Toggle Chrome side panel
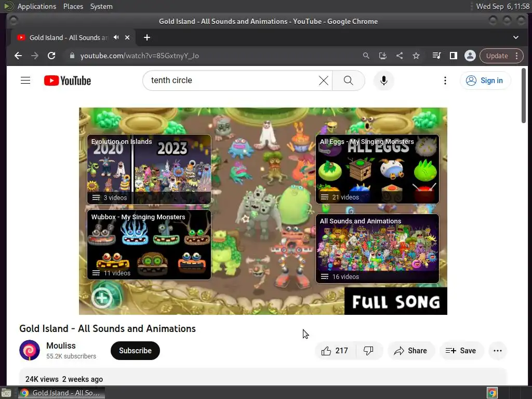Viewport: 532px width, 399px height. pos(453,56)
